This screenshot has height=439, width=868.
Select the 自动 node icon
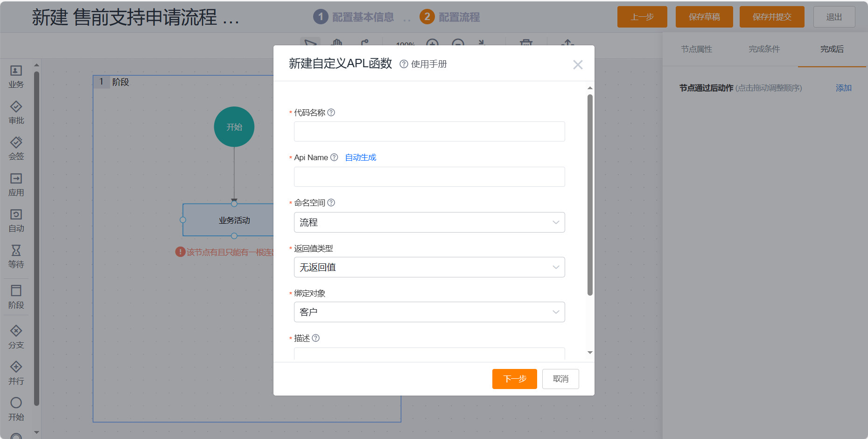pos(16,214)
